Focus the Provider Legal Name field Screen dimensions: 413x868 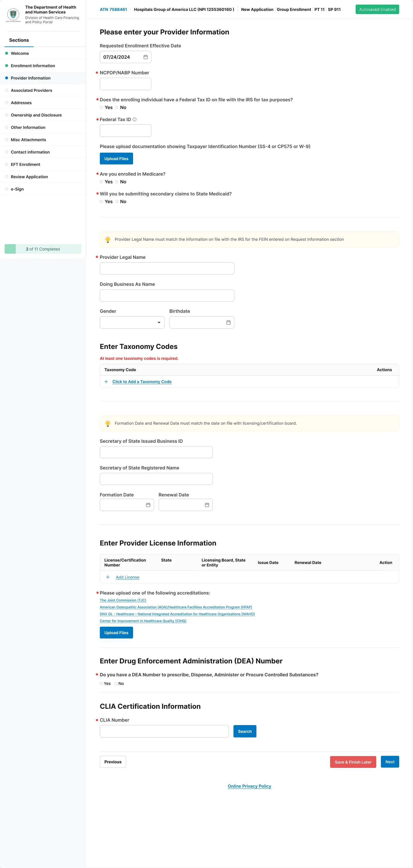click(167, 269)
